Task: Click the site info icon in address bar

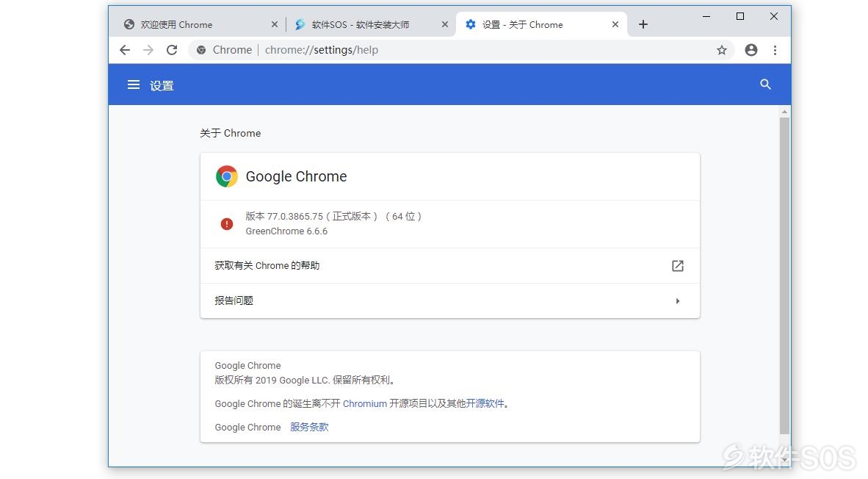Action: point(201,50)
